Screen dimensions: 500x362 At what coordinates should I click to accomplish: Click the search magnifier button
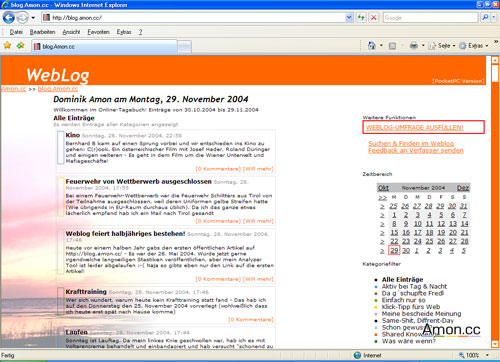[x=485, y=17]
